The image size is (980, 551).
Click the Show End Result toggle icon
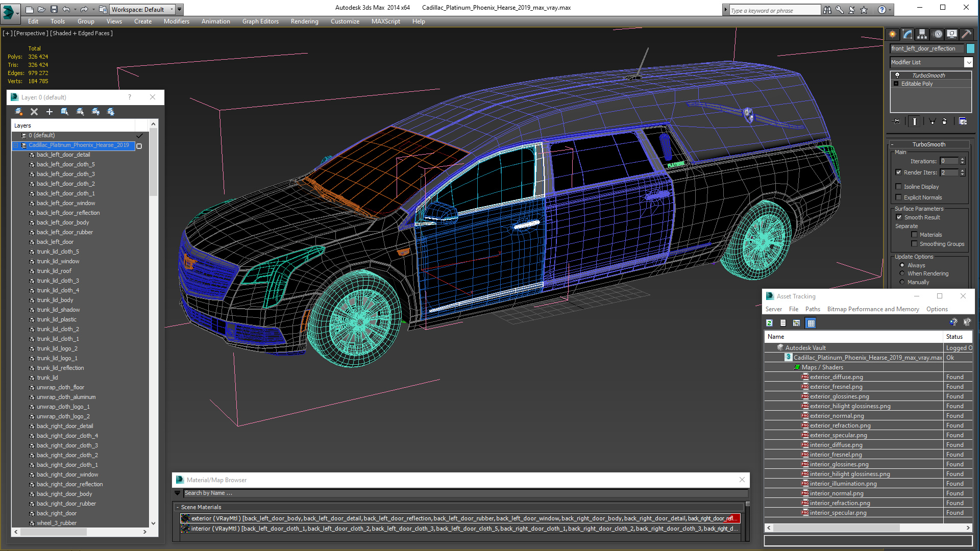pyautogui.click(x=915, y=121)
